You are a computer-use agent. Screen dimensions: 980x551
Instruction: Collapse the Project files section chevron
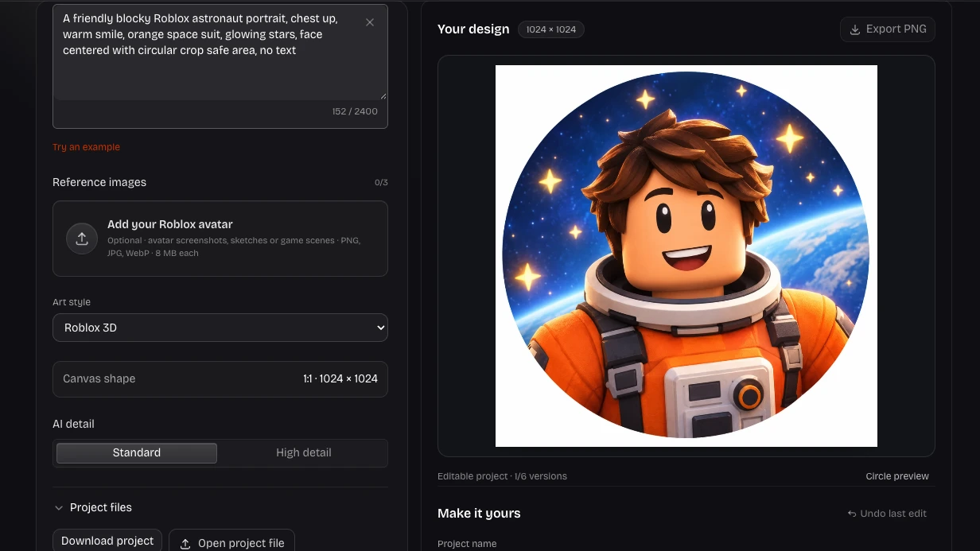click(x=59, y=507)
